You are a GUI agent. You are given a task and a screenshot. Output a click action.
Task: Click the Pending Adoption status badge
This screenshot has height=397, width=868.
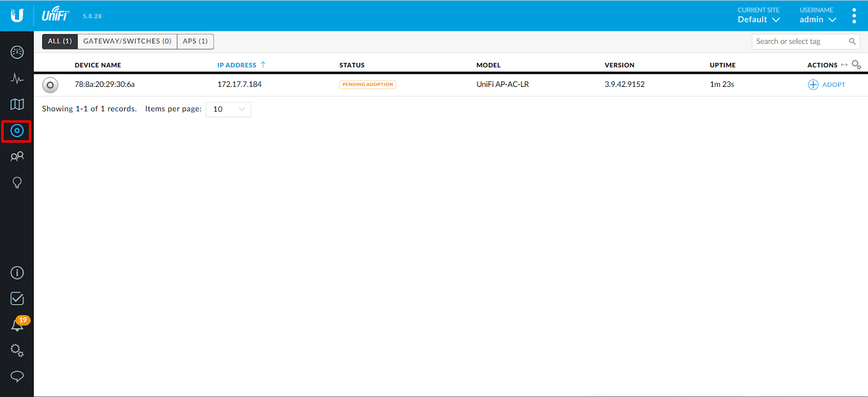pyautogui.click(x=368, y=85)
